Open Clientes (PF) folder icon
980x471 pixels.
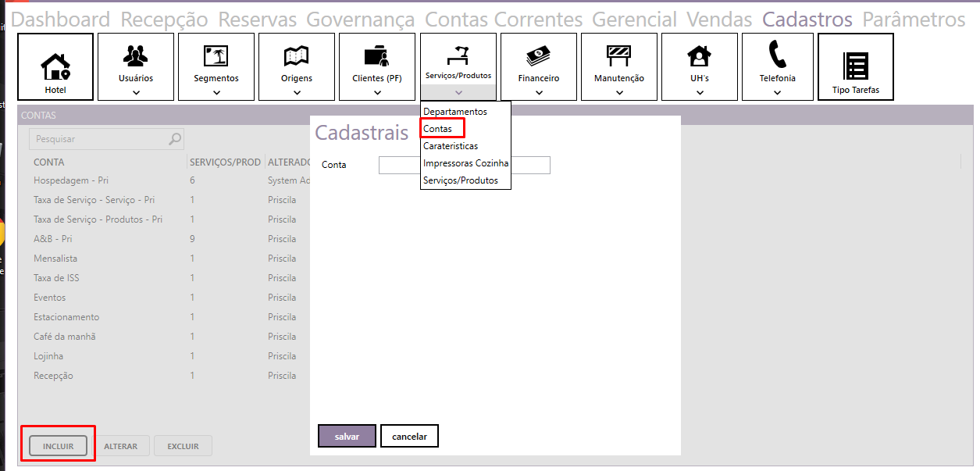coord(377,55)
